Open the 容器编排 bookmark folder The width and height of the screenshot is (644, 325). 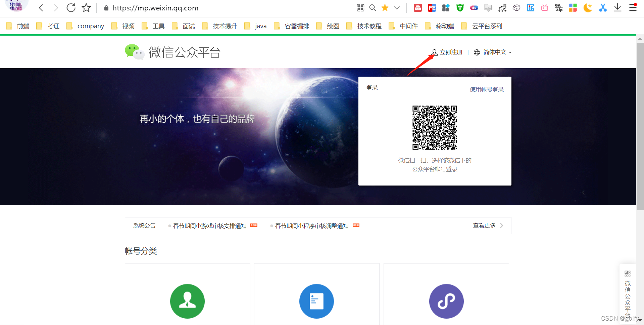point(291,26)
